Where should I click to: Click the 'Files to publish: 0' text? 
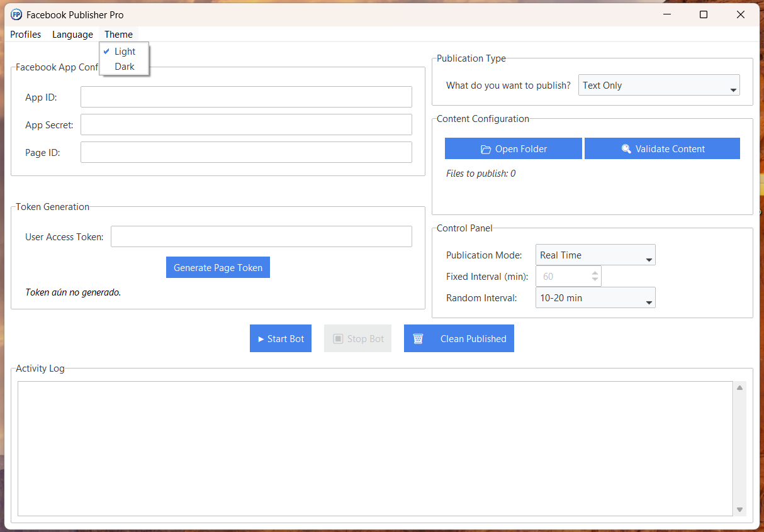tap(481, 174)
